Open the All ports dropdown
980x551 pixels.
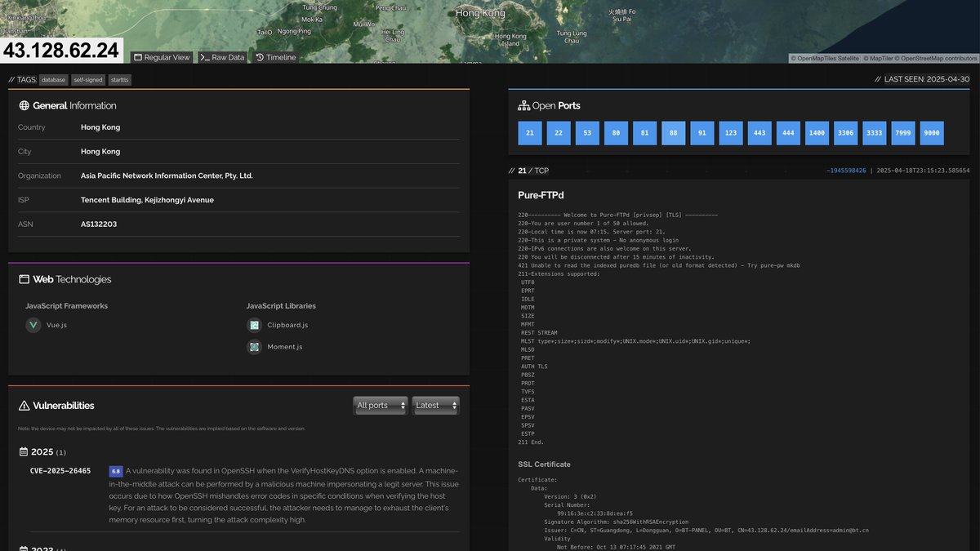pyautogui.click(x=381, y=406)
